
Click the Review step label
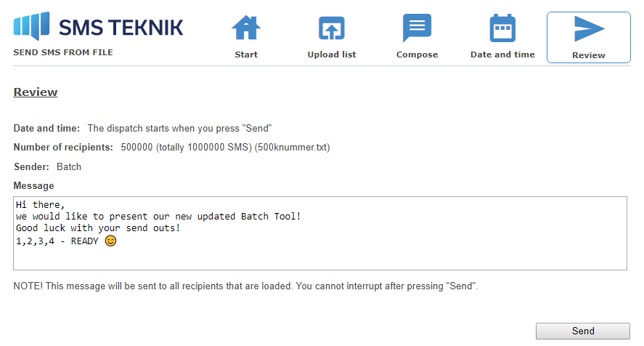[x=589, y=55]
